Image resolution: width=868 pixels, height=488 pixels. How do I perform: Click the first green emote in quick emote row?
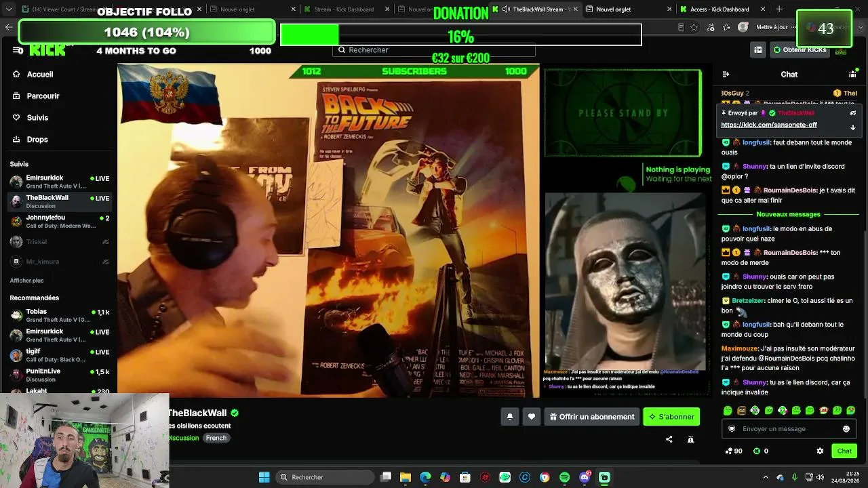click(x=728, y=411)
